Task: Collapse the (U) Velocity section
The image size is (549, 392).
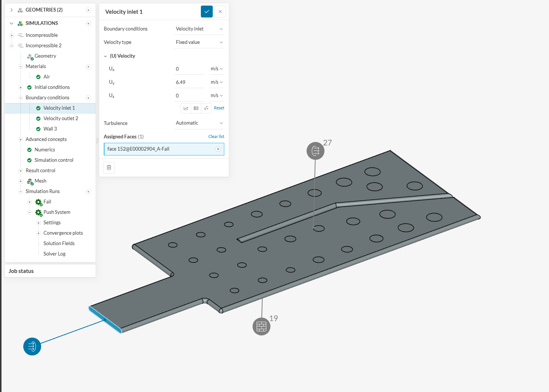Action: tap(106, 56)
